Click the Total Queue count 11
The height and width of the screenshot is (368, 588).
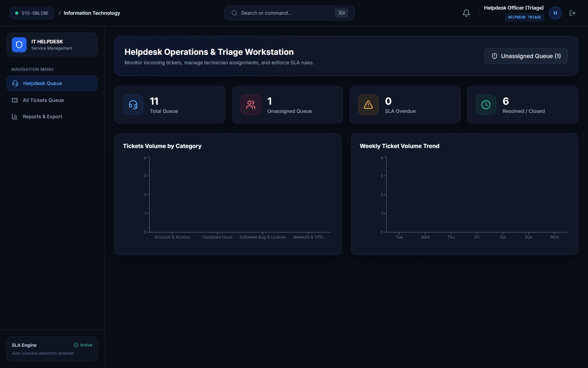pos(154,101)
